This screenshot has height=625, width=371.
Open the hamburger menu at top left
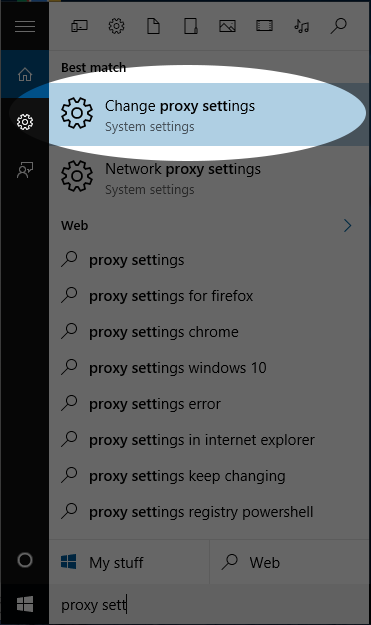pyautogui.click(x=25, y=27)
